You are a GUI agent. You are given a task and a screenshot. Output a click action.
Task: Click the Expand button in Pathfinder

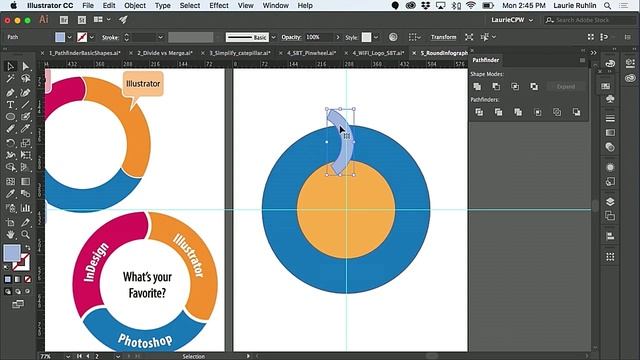(566, 87)
